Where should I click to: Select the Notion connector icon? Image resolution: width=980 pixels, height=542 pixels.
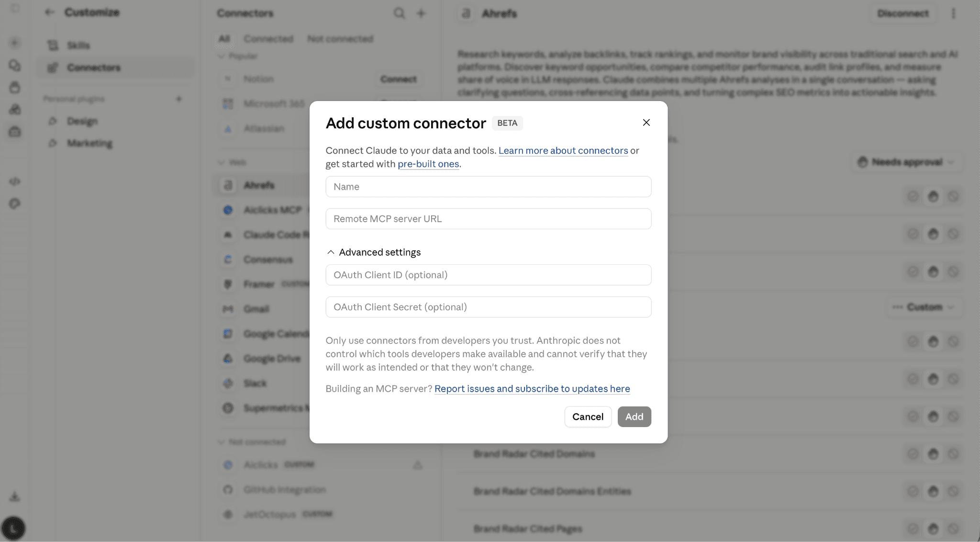click(x=228, y=79)
